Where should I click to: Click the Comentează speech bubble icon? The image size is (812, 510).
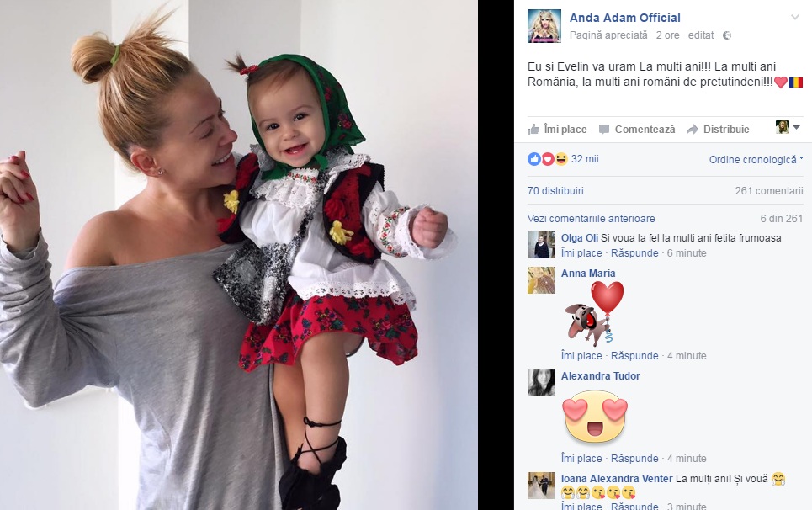(x=604, y=130)
